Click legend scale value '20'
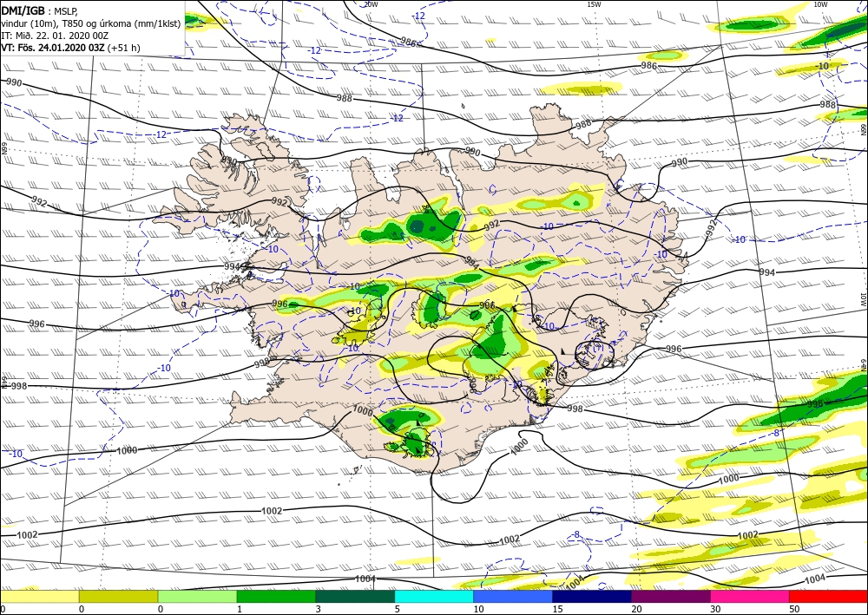The image size is (868, 615). (636, 609)
